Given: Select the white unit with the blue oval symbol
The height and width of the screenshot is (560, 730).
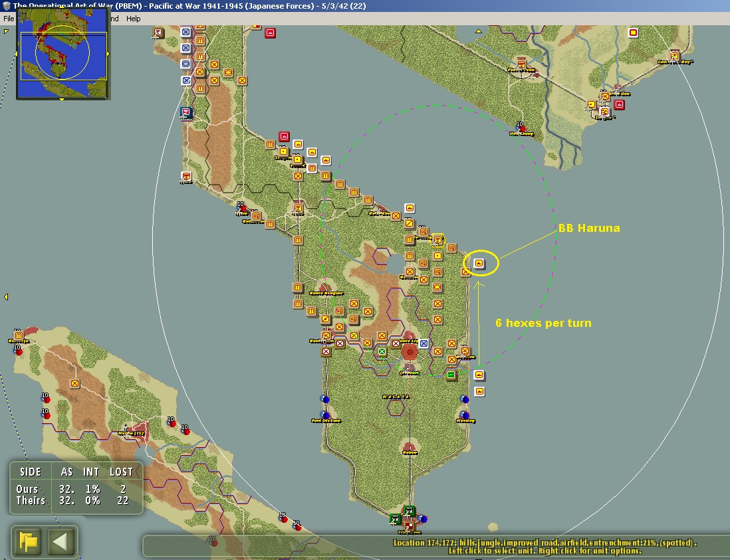Looking at the screenshot, I should tap(185, 64).
